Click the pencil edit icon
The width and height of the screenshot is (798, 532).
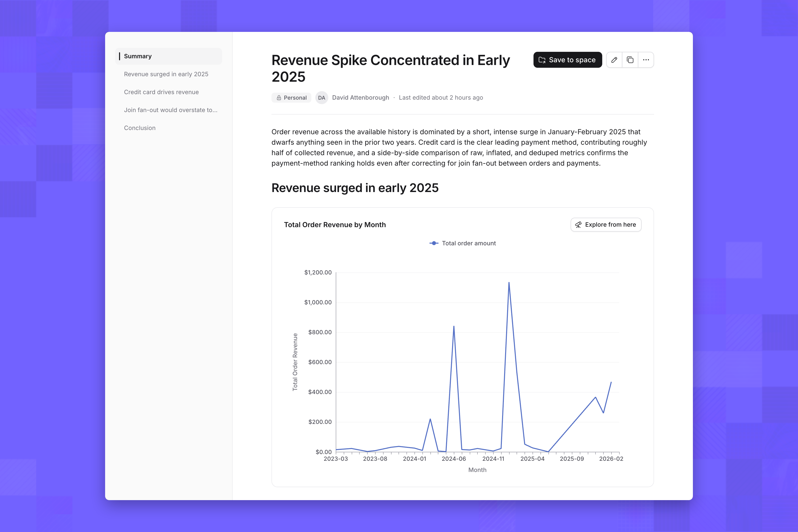pyautogui.click(x=614, y=60)
